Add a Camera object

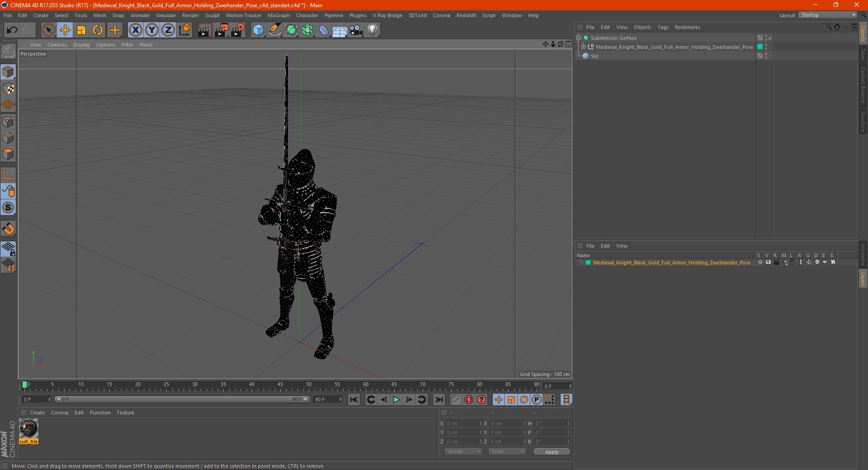click(x=356, y=30)
